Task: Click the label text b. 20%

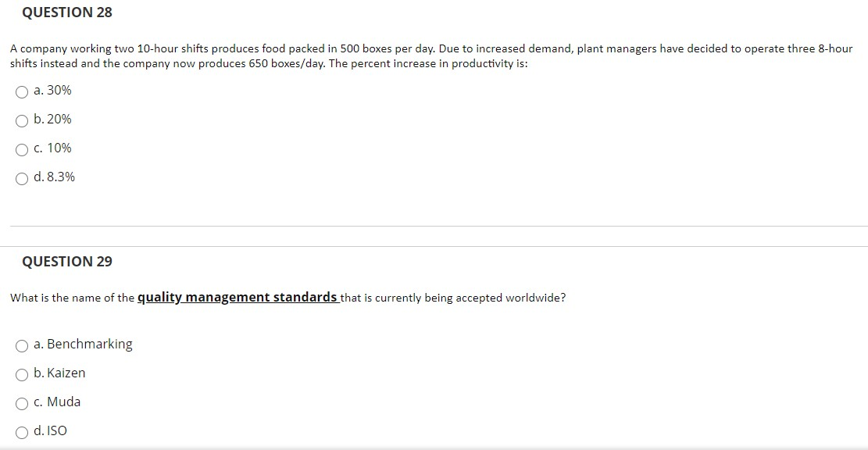Action: (52, 119)
